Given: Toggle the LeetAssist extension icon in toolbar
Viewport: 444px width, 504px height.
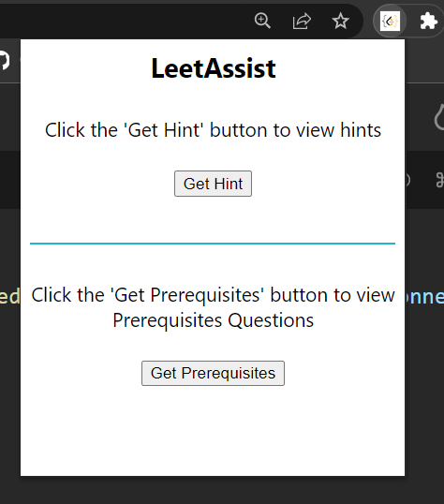Looking at the screenshot, I should click(x=390, y=22).
